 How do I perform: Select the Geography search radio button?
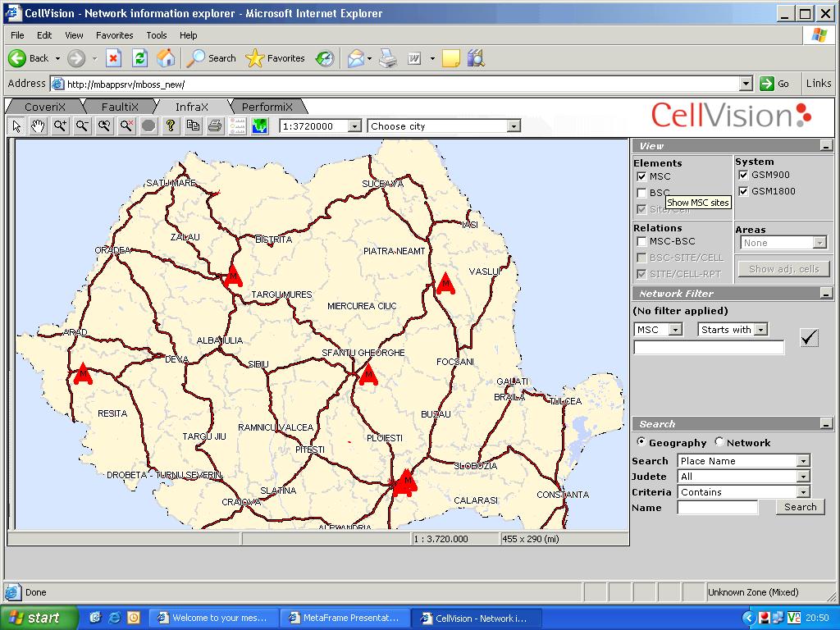point(641,442)
